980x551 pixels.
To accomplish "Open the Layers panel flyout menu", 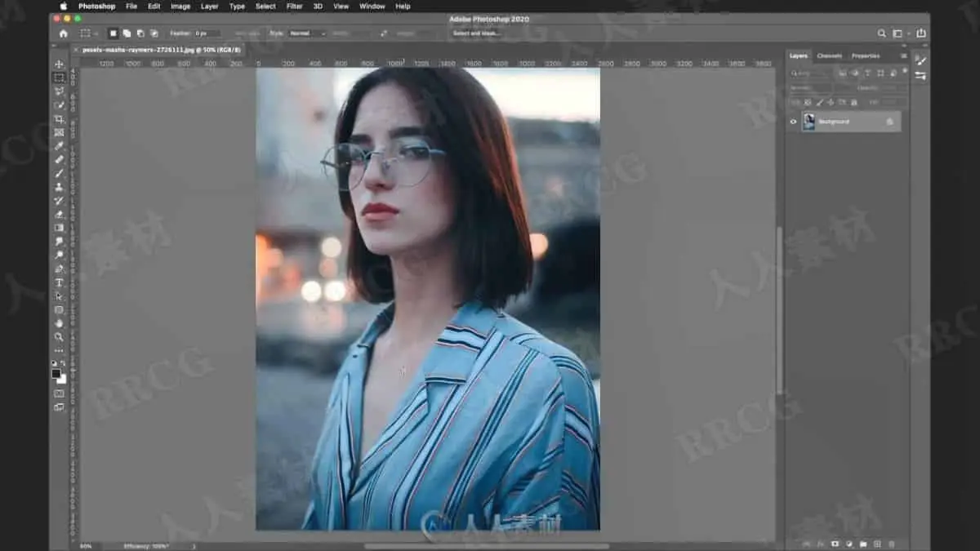I will 903,56.
